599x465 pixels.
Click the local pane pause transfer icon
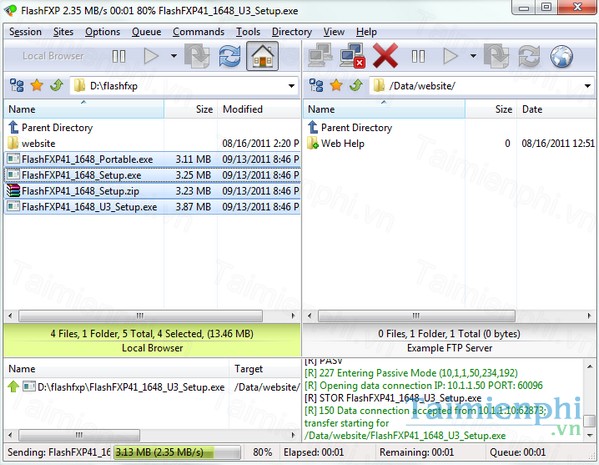tap(118, 57)
